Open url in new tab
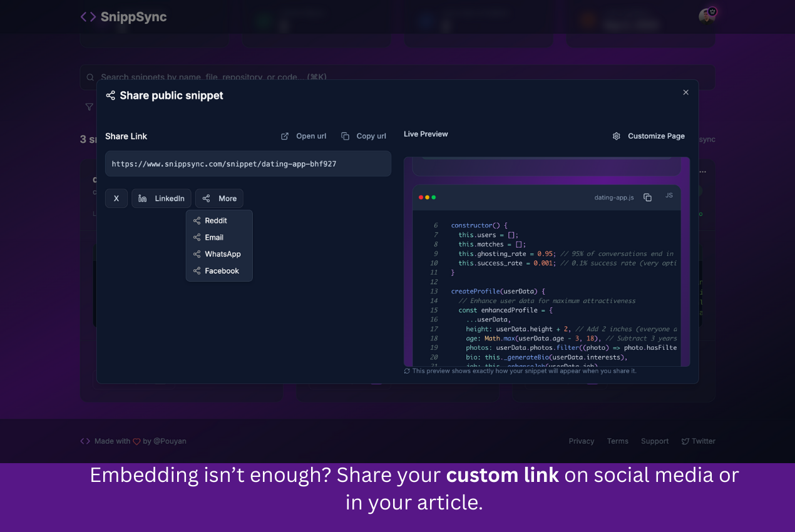This screenshot has height=532, width=795. click(304, 136)
